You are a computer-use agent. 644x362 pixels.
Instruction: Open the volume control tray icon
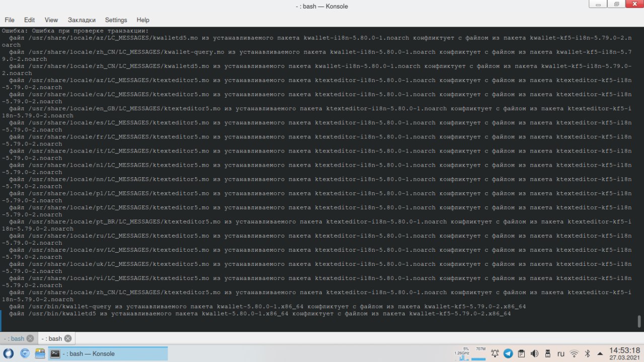(x=534, y=353)
